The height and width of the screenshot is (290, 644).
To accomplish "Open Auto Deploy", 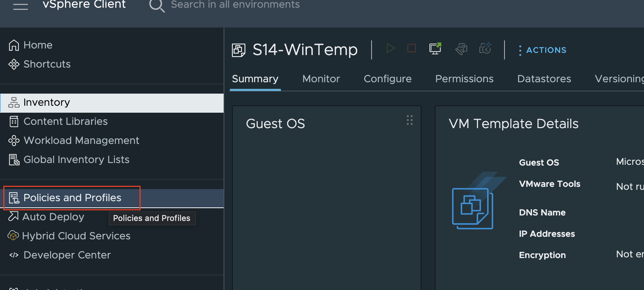I will point(53,217).
